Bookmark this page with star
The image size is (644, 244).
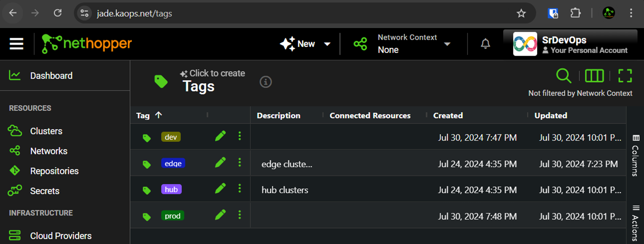(521, 13)
